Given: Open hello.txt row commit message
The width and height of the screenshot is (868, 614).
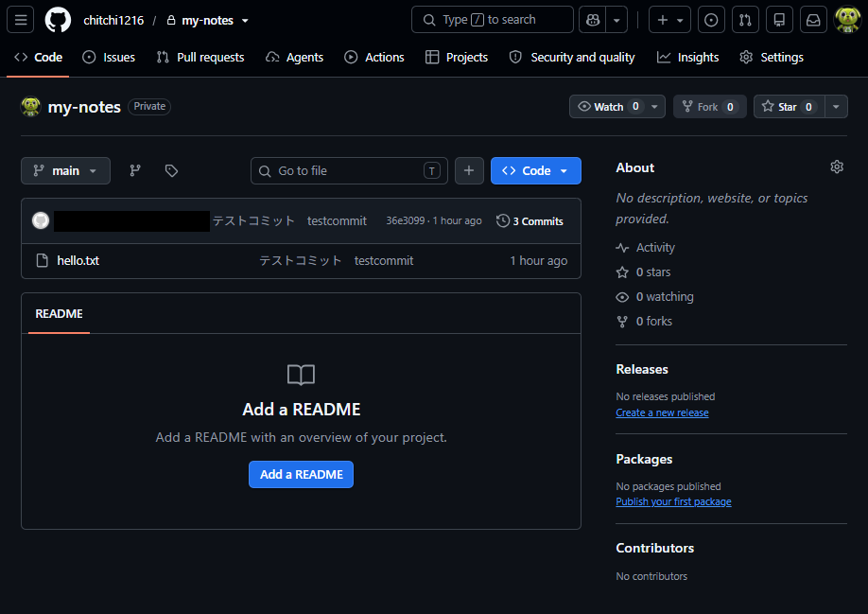Looking at the screenshot, I should [336, 261].
